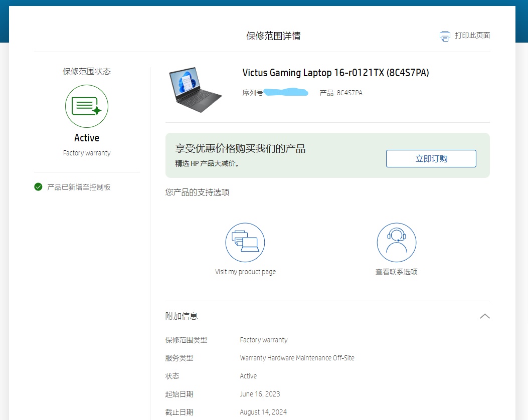
Task: Click the 享受优惠价格购买我们的产品 banner heading
Action: pos(240,148)
